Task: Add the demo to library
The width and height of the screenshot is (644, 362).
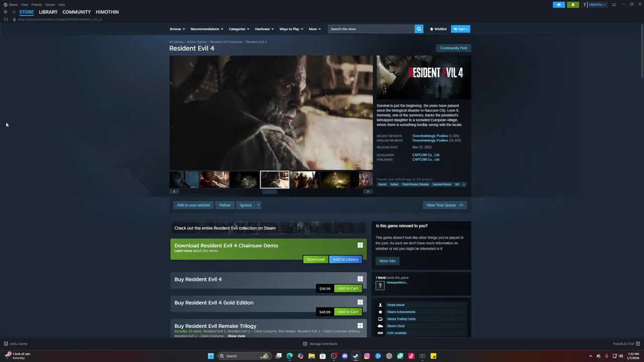Action: [x=346, y=259]
